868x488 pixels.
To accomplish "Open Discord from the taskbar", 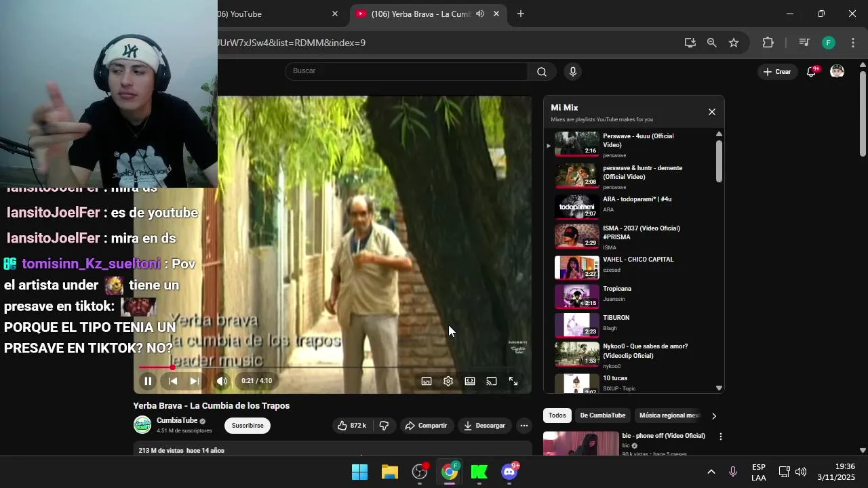I will pyautogui.click(x=509, y=472).
